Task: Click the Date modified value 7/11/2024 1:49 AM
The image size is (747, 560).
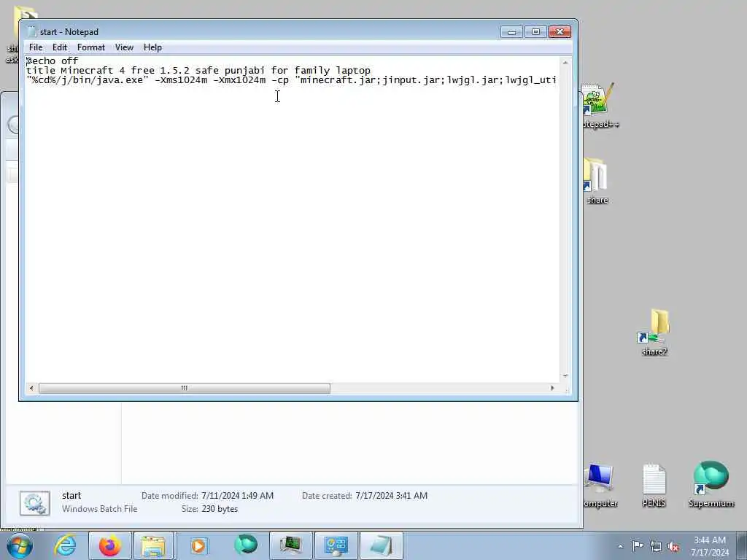Action: (237, 495)
